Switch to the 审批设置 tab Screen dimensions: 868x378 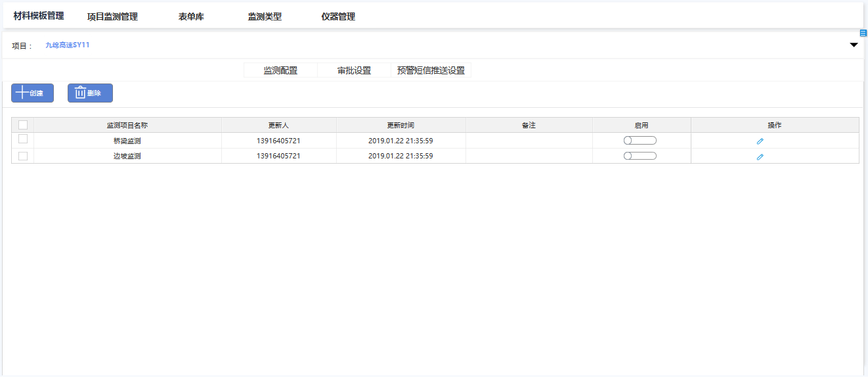click(354, 70)
